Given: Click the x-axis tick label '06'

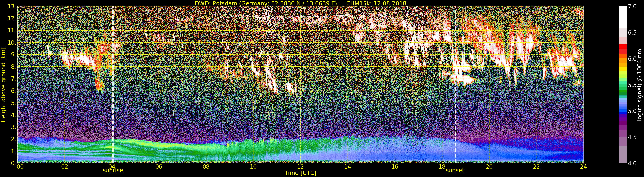Looking at the screenshot, I should pyautogui.click(x=159, y=167).
